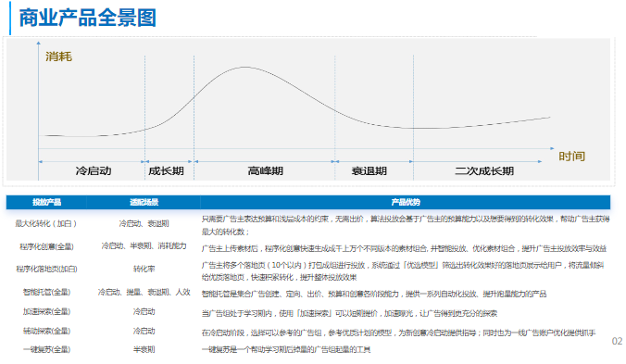This screenshot has width=626, height=364.
Task: Click advantage text starting 只需要广告主表达预算
Action: (x=406, y=219)
